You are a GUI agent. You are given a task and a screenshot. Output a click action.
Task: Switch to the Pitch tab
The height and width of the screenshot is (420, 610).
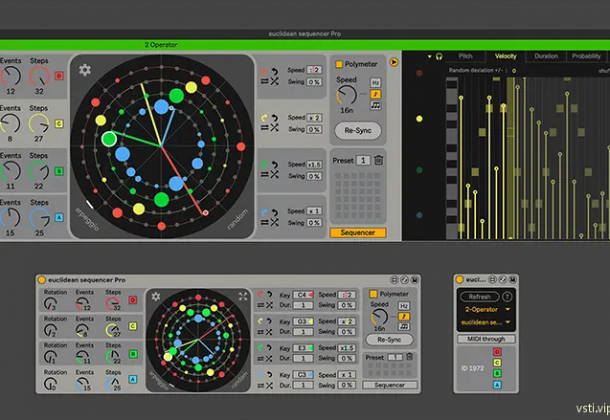(x=466, y=56)
